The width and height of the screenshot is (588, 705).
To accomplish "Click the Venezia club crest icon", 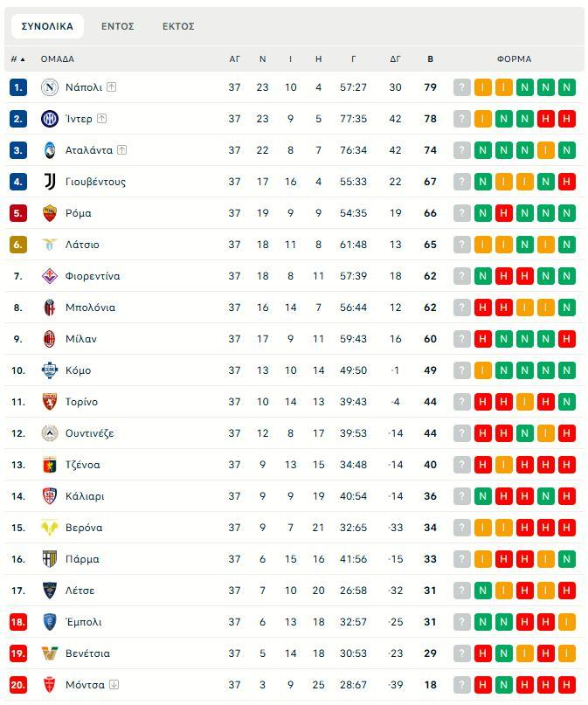I will [x=49, y=653].
